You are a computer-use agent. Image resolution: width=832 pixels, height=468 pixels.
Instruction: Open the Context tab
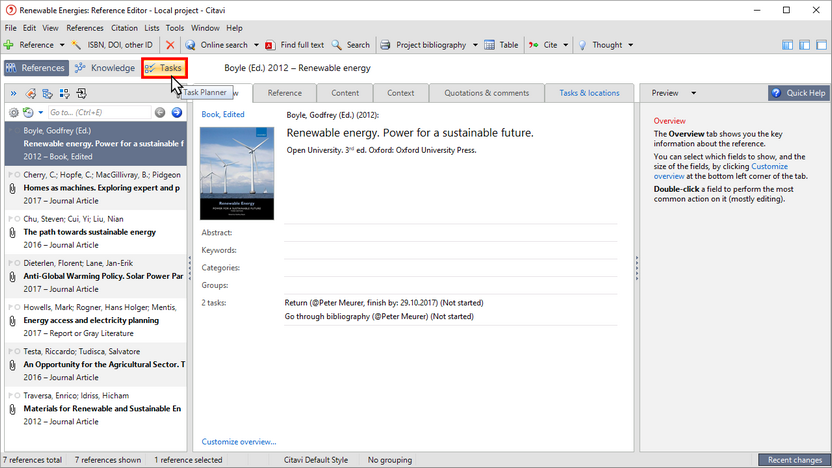pos(401,93)
